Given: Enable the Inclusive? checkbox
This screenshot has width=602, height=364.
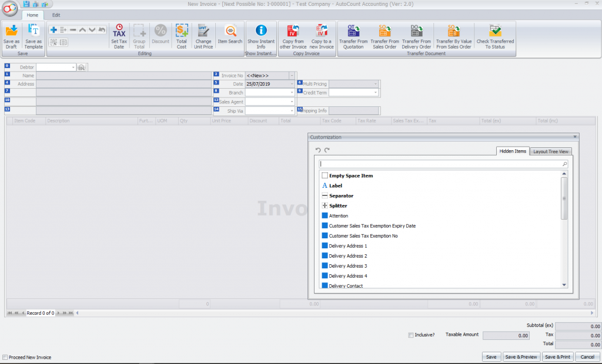Looking at the screenshot, I should [410, 335].
